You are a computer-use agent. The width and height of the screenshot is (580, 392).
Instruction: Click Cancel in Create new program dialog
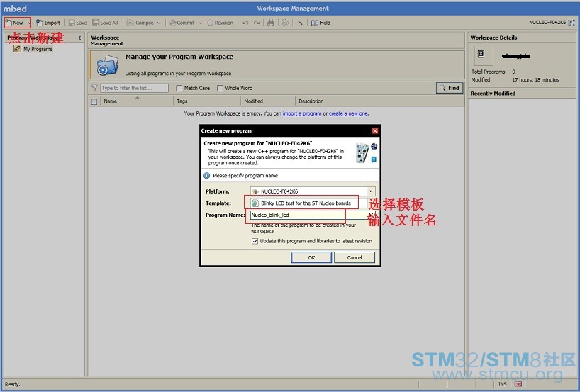pos(355,257)
